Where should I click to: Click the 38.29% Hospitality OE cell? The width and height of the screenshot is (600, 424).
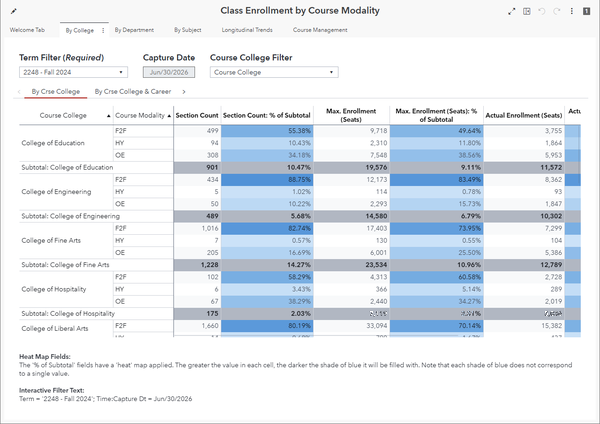pos(267,302)
